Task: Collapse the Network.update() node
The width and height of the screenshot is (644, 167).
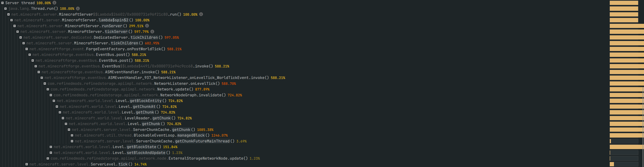Action: click(48, 89)
